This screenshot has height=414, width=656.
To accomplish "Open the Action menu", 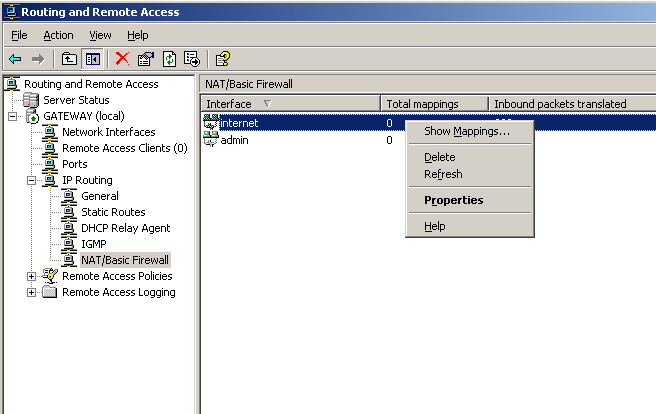I will pyautogui.click(x=59, y=36).
